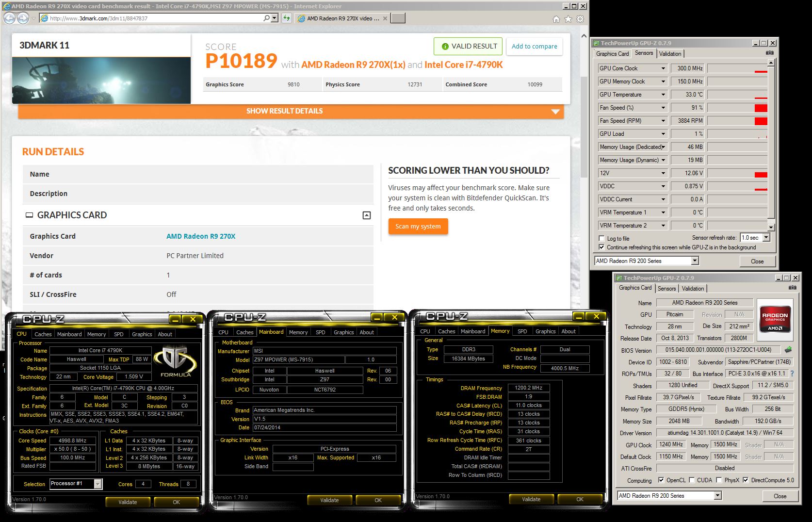The width and height of the screenshot is (812, 522).
Task: Open Internet Explorer tools gear
Action: pos(580,19)
